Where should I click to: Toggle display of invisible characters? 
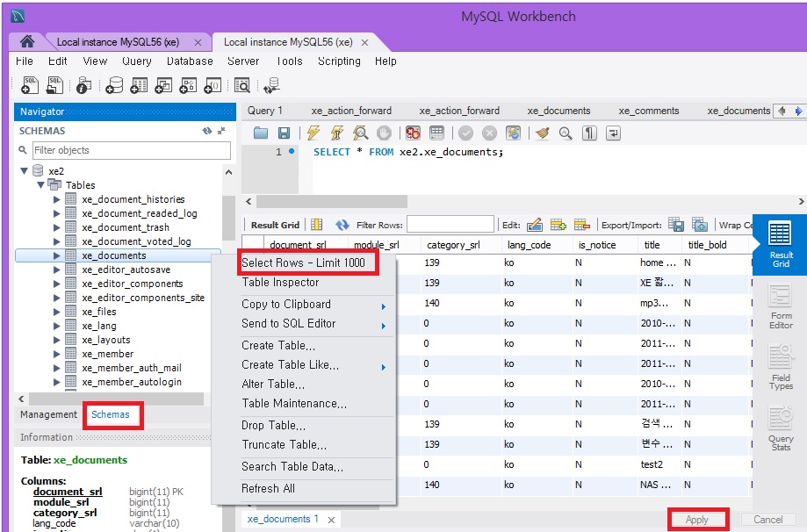[591, 133]
